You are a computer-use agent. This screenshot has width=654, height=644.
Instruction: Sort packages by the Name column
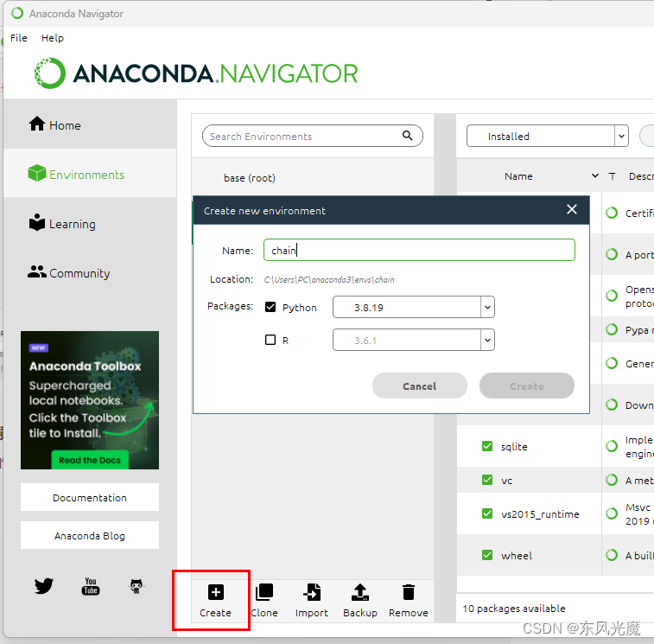coord(518,176)
